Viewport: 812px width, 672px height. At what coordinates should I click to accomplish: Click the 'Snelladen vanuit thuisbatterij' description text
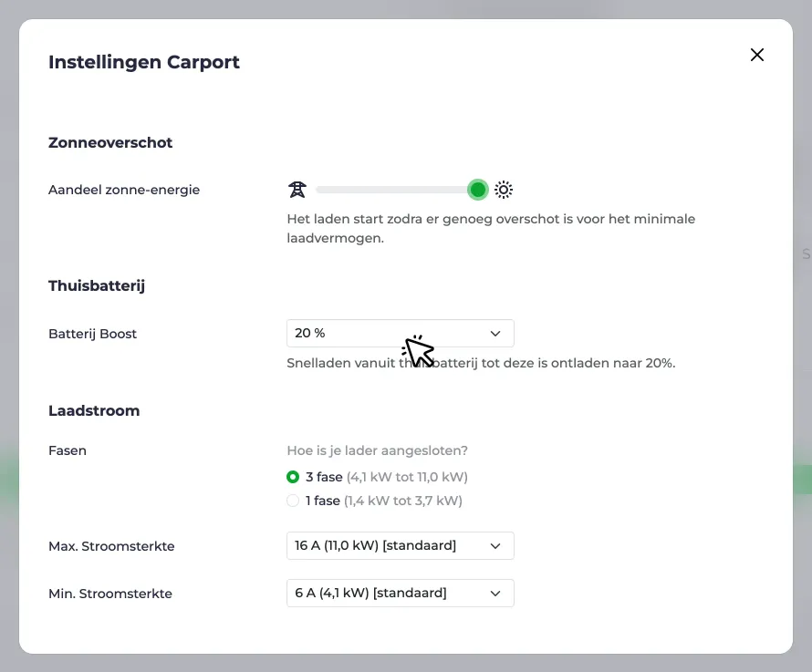click(481, 363)
